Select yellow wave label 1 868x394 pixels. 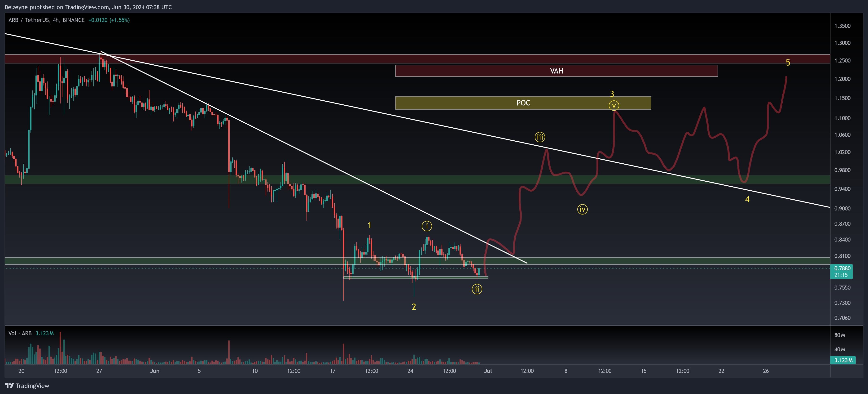point(369,225)
